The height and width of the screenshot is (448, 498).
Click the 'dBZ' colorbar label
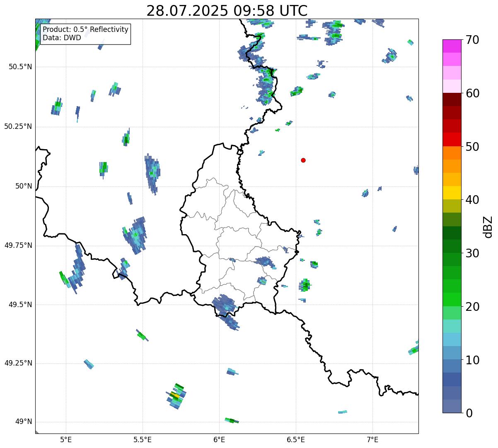pyautogui.click(x=488, y=226)
